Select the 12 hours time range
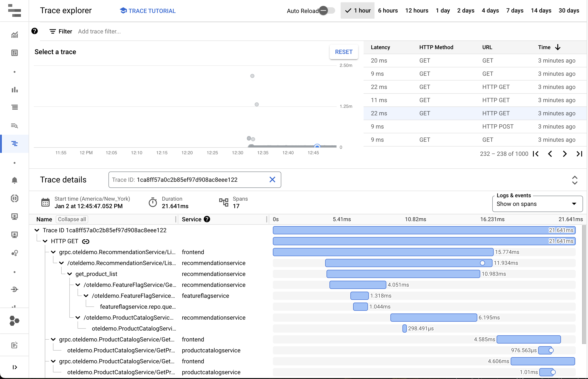Screen dimensions: 588x379 (417, 11)
